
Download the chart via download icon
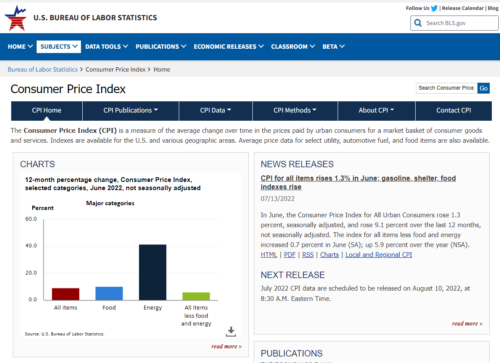[231, 331]
